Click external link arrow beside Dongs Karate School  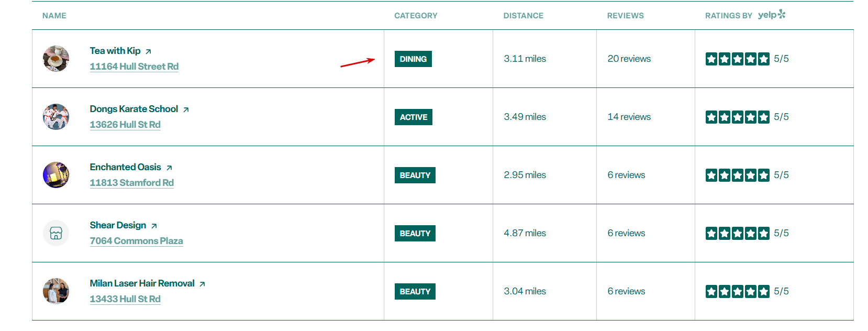pyautogui.click(x=186, y=109)
